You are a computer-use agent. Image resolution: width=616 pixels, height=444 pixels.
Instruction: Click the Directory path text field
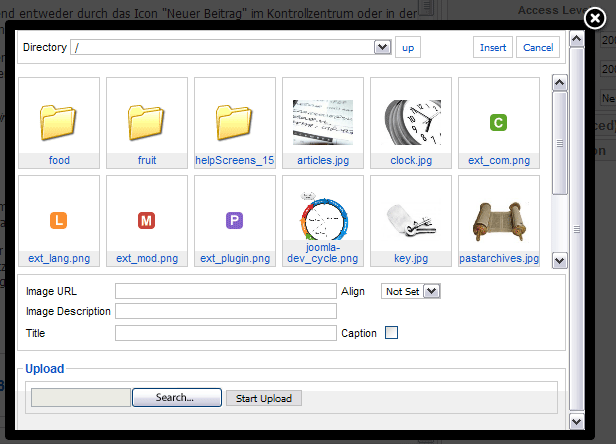[222, 48]
